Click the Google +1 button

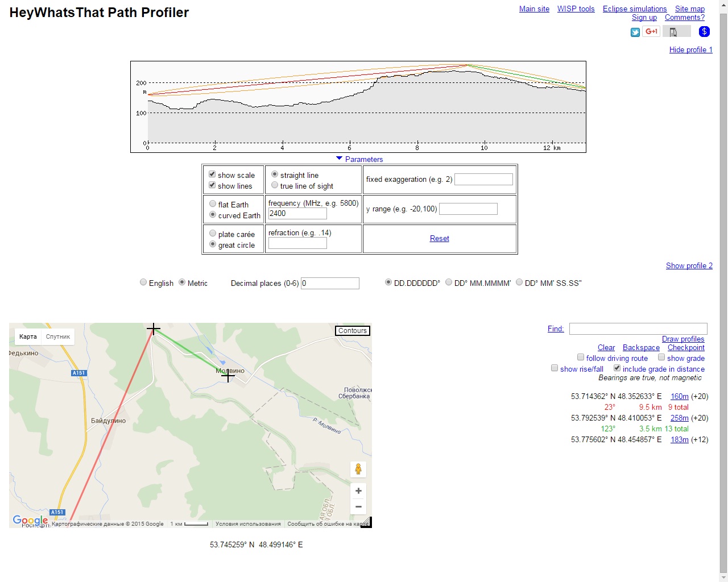(x=652, y=31)
